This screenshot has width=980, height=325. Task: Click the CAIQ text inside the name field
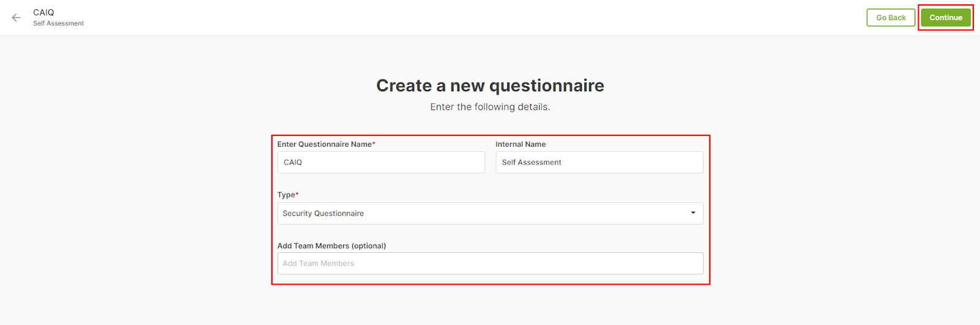point(293,162)
